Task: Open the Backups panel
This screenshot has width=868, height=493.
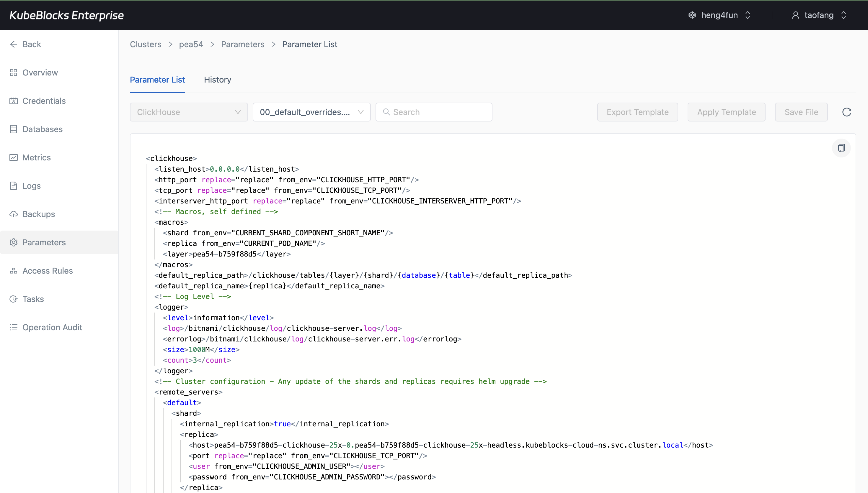Action: coord(39,214)
